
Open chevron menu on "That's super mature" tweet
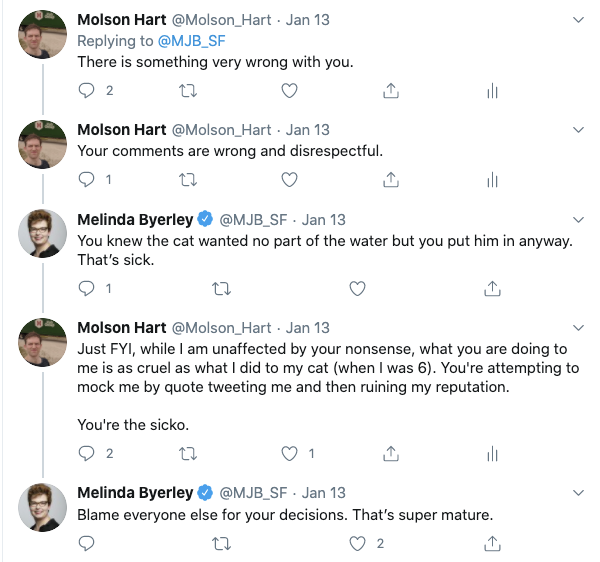(578, 493)
